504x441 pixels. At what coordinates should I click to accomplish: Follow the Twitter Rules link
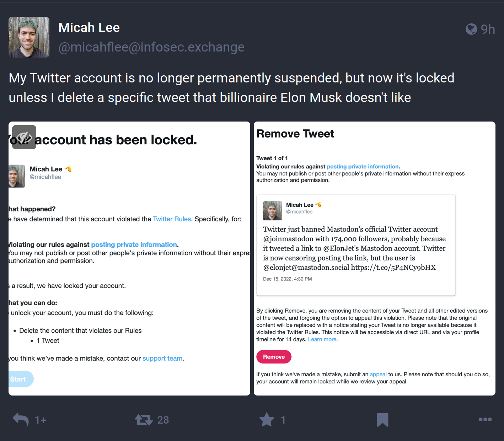[x=172, y=219]
